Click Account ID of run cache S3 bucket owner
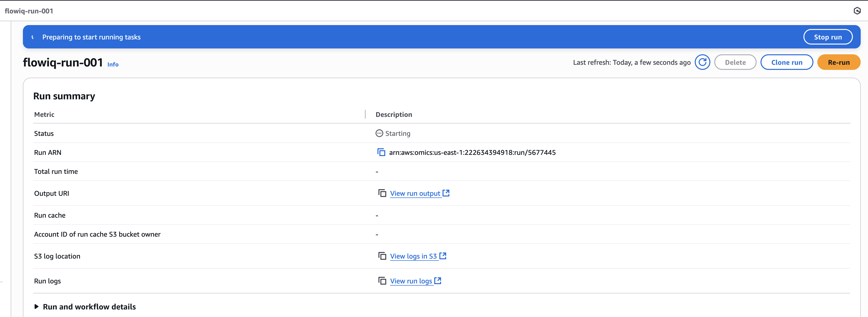The width and height of the screenshot is (868, 317). pos(97,234)
